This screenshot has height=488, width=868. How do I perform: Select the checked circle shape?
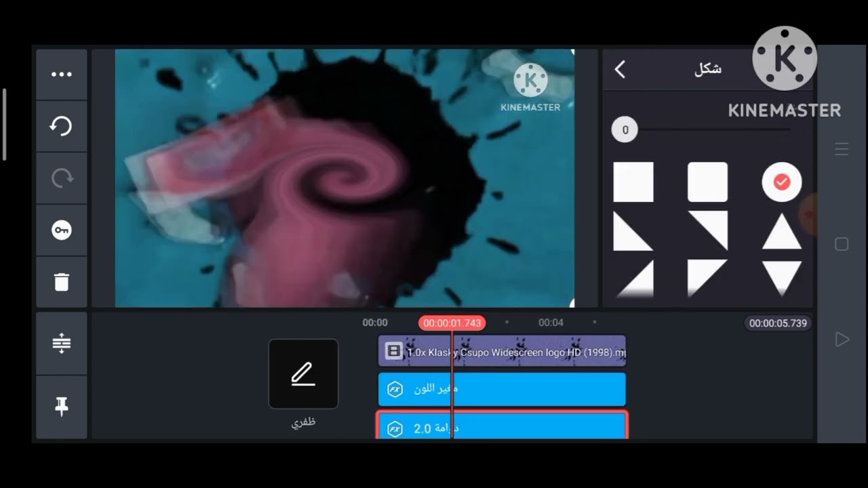coord(782,182)
